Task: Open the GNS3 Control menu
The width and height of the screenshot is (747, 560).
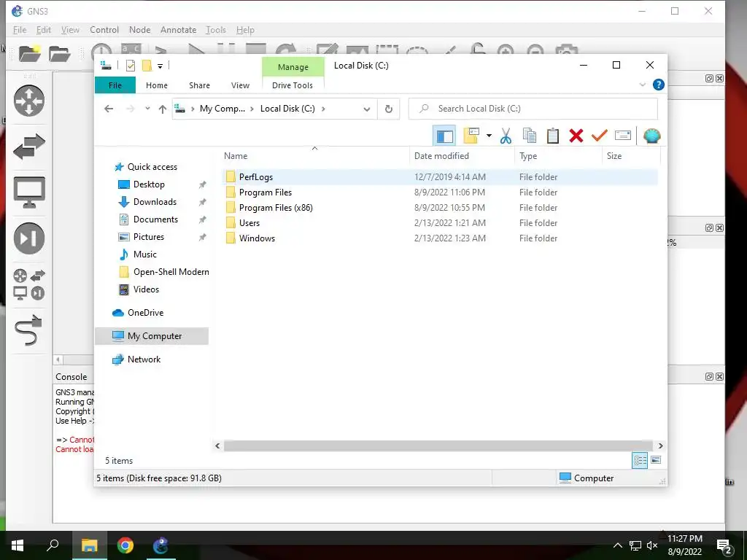Action: tap(104, 29)
